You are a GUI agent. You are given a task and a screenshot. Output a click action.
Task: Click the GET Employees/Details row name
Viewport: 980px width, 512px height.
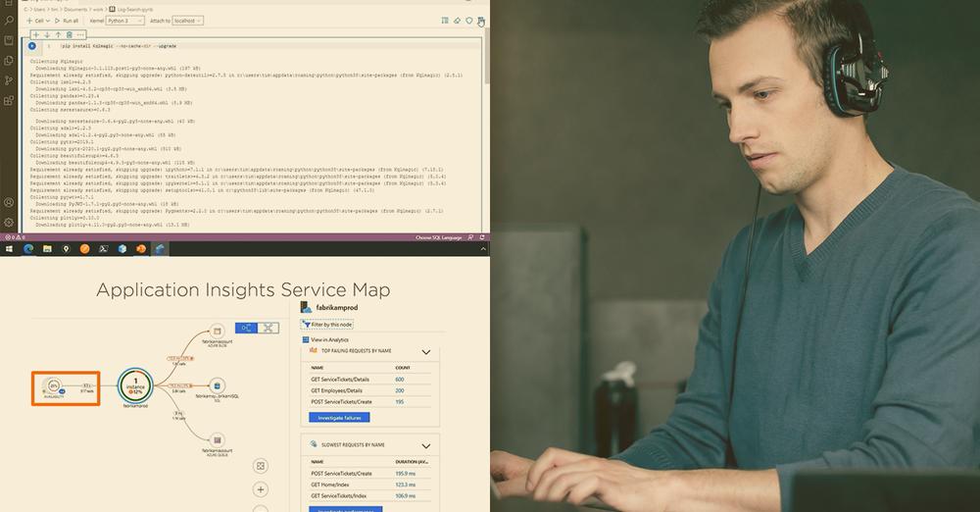pyautogui.click(x=336, y=390)
